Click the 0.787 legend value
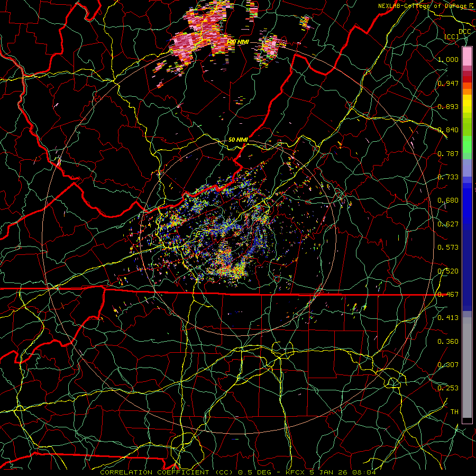 448,153
